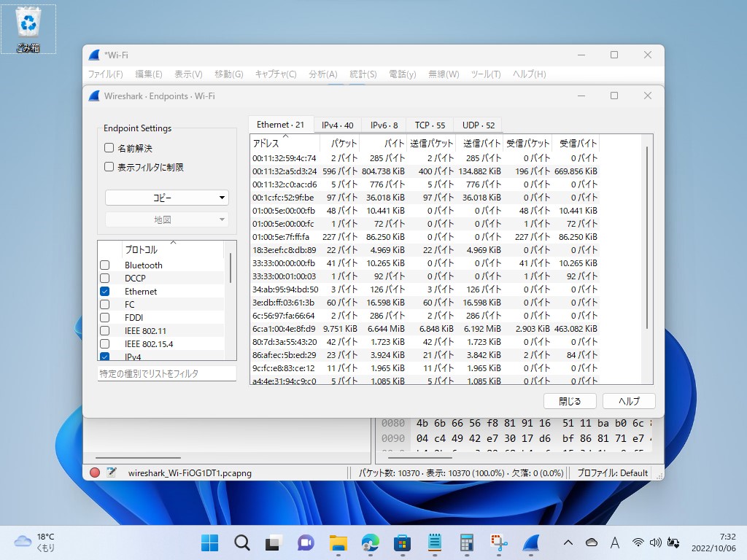This screenshot has height=560, width=747.
Task: Show hidden system tray icons chevron
Action: tap(568, 542)
